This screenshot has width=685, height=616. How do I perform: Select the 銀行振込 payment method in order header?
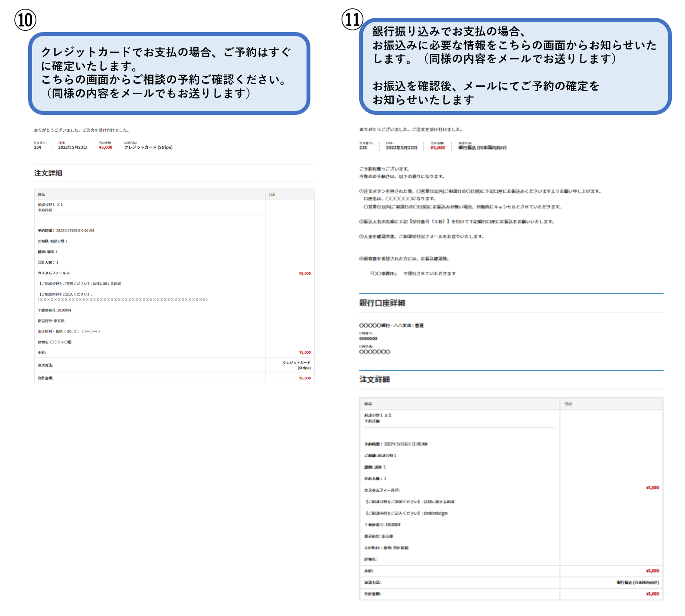[x=482, y=148]
